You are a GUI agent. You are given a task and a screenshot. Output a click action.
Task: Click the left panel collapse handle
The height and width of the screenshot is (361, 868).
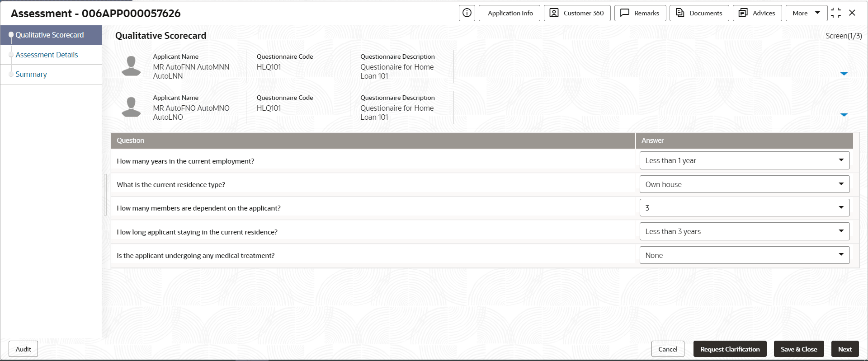click(105, 195)
